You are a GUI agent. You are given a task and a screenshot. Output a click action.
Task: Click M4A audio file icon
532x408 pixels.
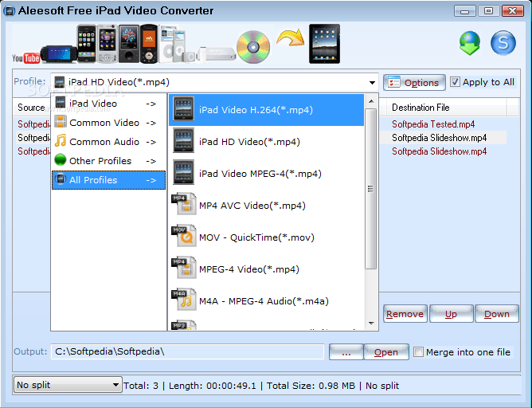pyautogui.click(x=183, y=300)
